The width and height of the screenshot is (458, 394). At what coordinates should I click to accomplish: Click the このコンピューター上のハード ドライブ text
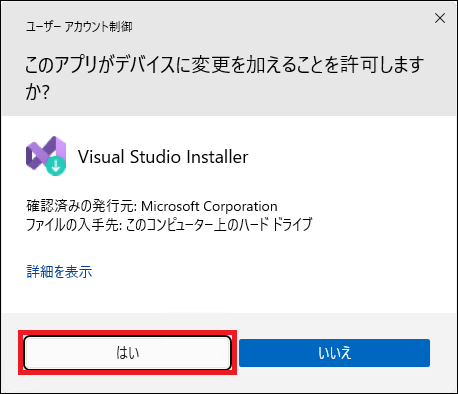click(219, 224)
